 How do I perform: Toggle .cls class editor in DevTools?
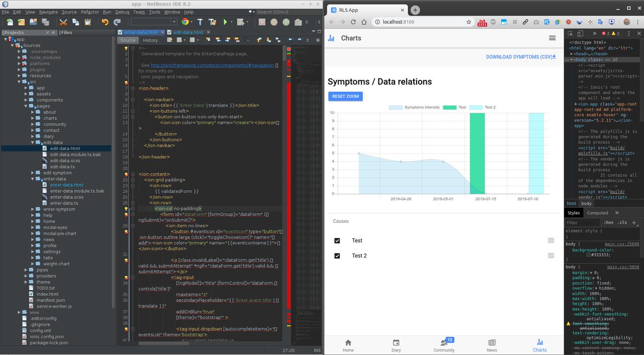(622, 222)
